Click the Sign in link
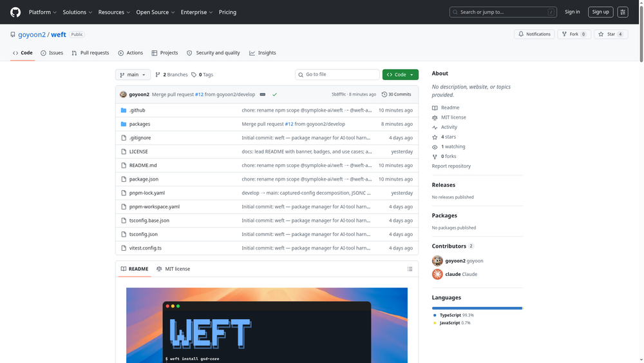Image resolution: width=644 pixels, height=363 pixels. coord(572,12)
